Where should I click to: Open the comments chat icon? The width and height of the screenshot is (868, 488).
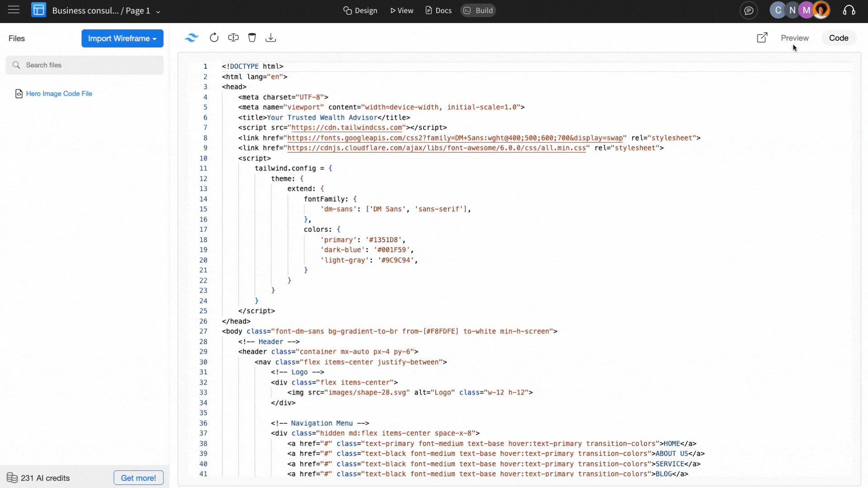pos(749,10)
